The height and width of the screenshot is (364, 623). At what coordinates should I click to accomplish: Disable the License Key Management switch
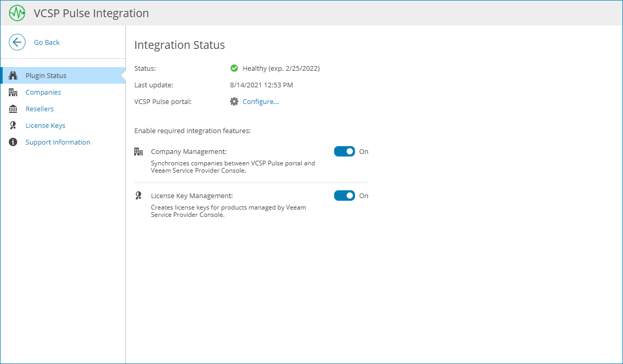[x=345, y=196]
